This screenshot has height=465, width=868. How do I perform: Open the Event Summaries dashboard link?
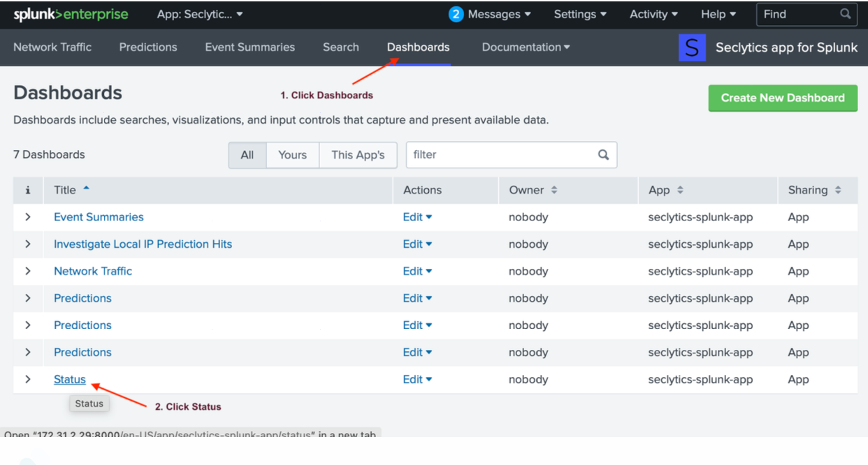(x=99, y=217)
